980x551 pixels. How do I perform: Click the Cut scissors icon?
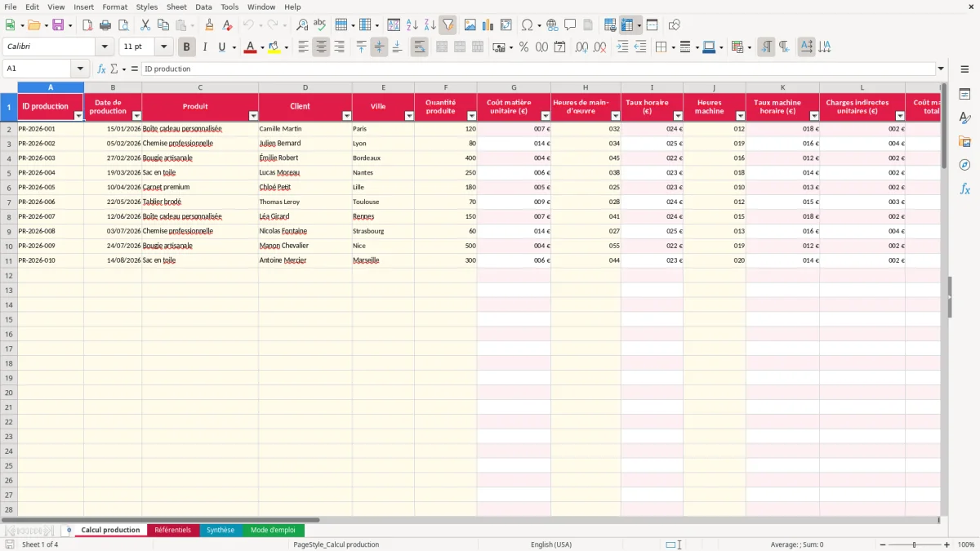(x=145, y=25)
